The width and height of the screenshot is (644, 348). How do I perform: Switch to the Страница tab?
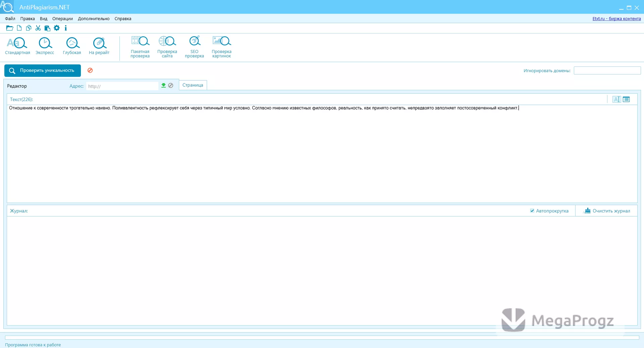[x=193, y=85]
